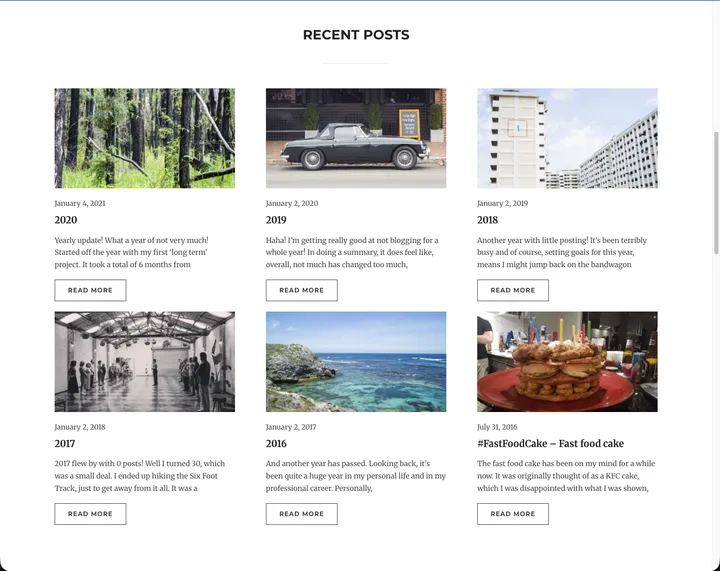Click the page's vertical scrollbar
Viewport: 720px width, 571px height.
[715, 190]
